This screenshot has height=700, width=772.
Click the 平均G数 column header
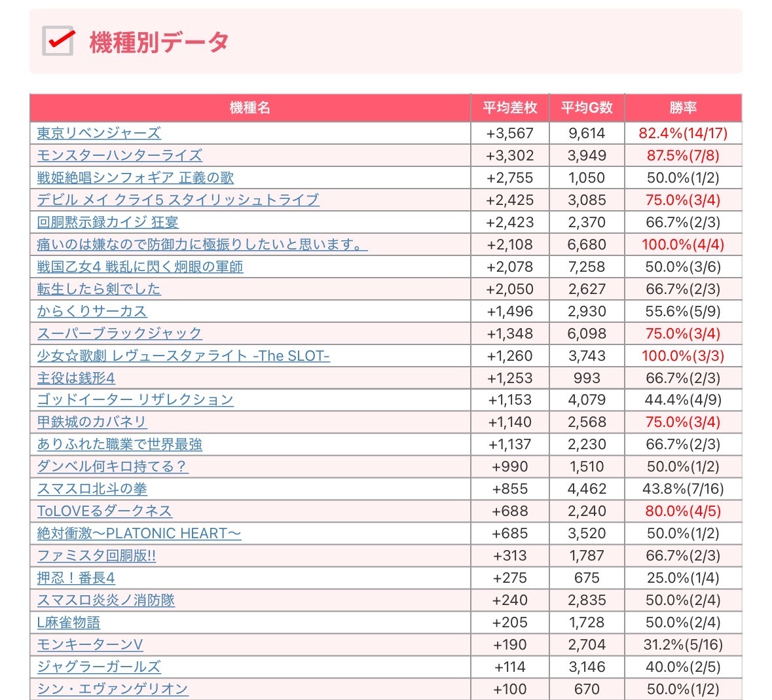click(x=587, y=107)
